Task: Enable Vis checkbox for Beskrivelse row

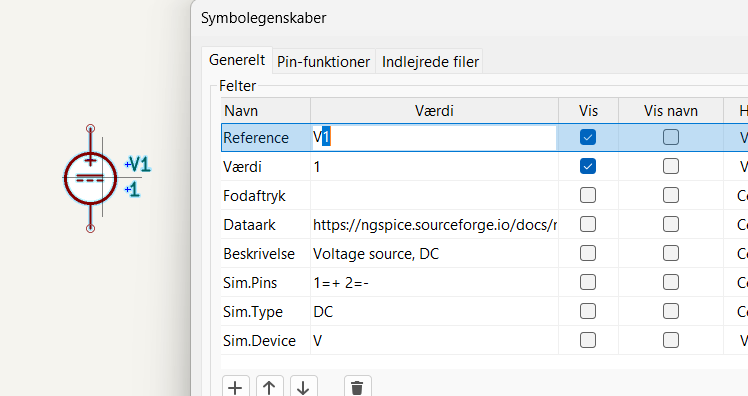Action: click(x=588, y=253)
